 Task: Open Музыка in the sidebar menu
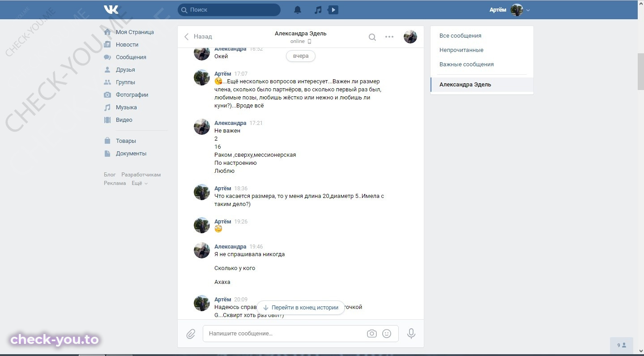(126, 107)
